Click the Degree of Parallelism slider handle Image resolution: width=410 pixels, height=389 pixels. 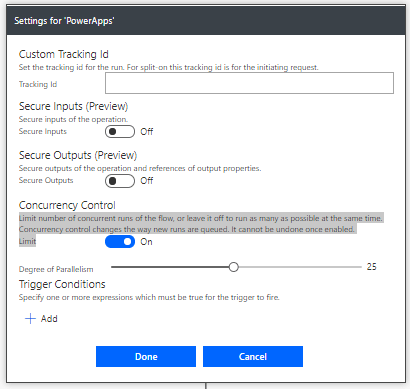(234, 267)
